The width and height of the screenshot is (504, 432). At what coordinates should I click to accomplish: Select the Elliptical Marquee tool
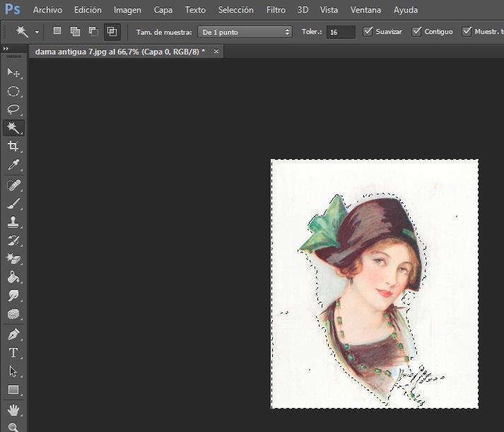coord(13,91)
